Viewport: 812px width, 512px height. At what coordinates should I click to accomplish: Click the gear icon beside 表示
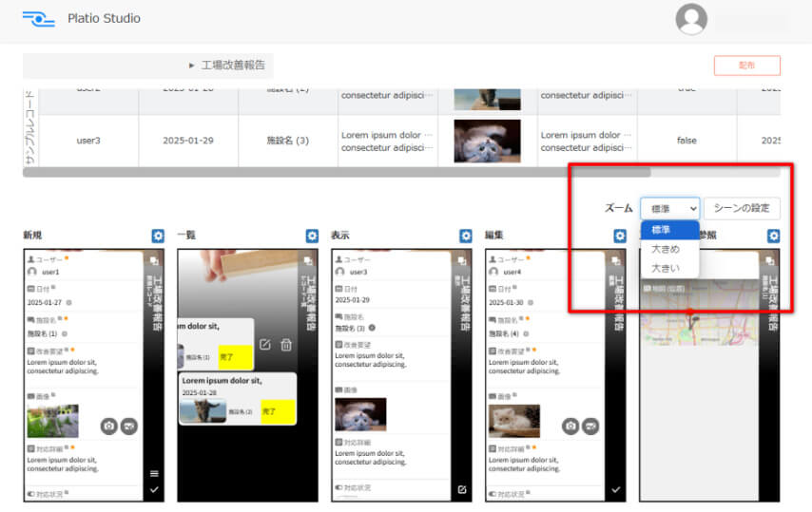[x=466, y=236]
